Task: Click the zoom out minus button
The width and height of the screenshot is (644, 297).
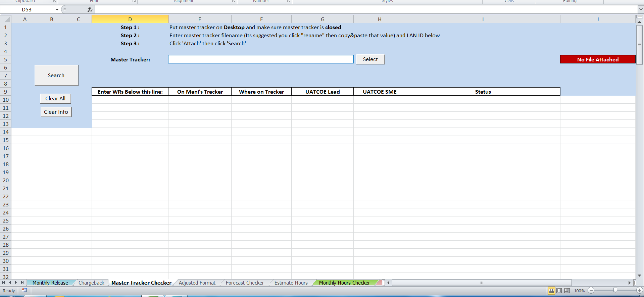Action: 591,290
